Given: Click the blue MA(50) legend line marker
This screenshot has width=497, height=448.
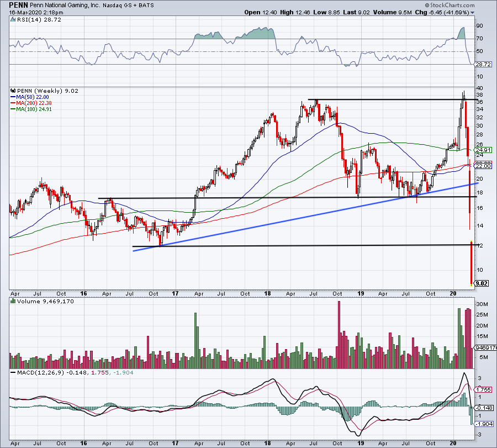Looking at the screenshot, I should pyautogui.click(x=13, y=97).
